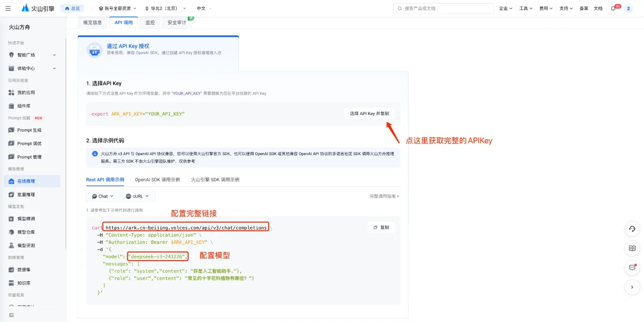Click the 数据集 sidebar icon
Image resolution: width=644 pixels, height=322 pixels.
(x=12, y=270)
